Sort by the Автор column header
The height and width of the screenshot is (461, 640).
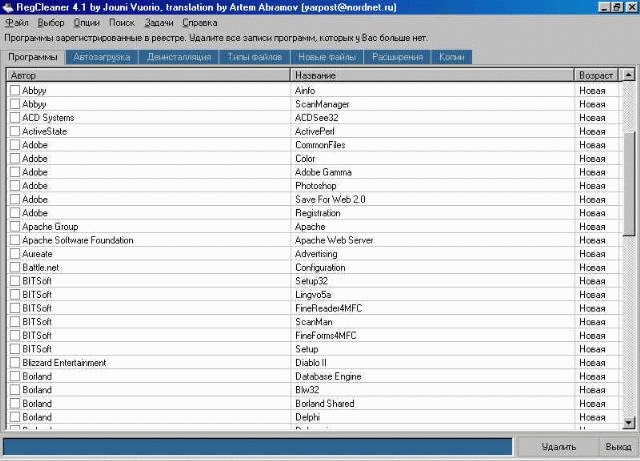tap(149, 76)
